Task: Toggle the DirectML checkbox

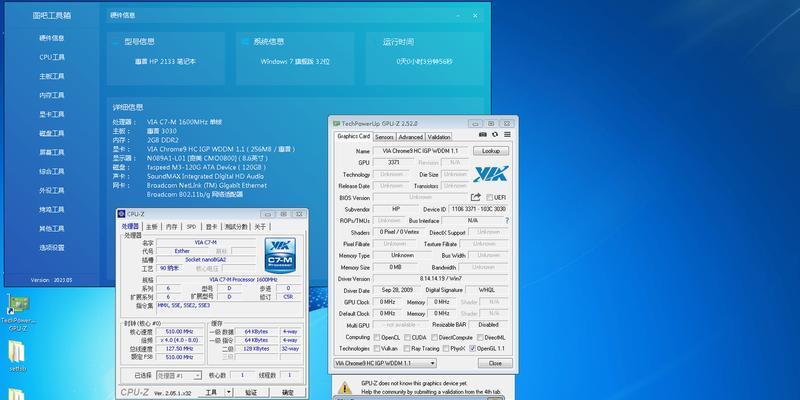Action: [x=480, y=337]
